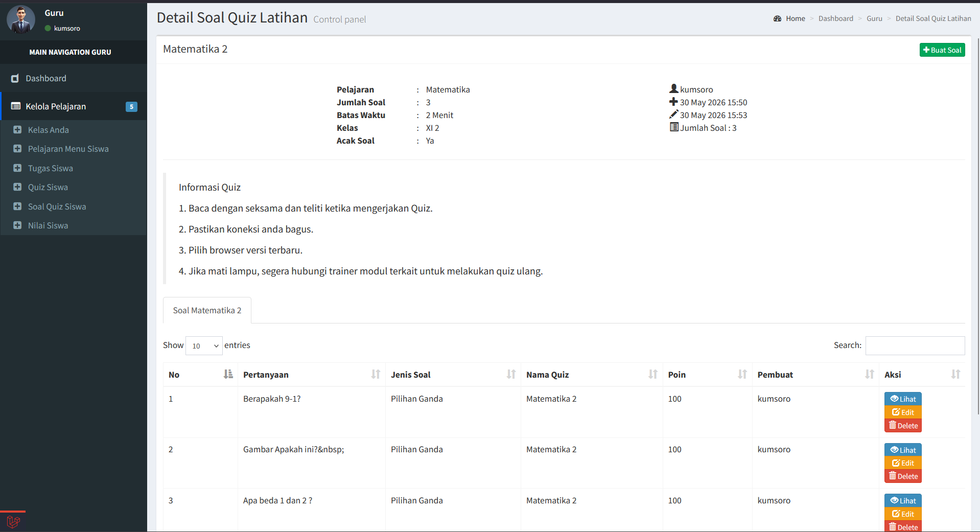Viewport: 980px width, 532px height.
Task: Sort table by Nama Quiz column
Action: click(592, 375)
